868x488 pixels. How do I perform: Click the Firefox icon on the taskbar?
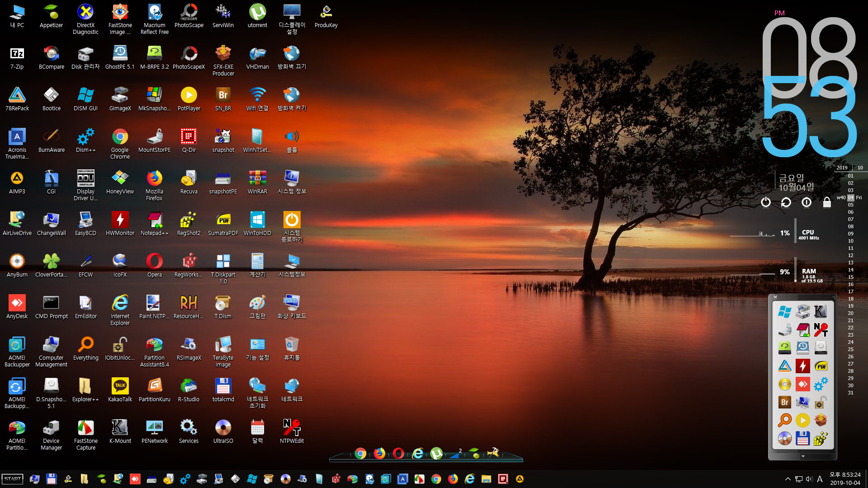453,479
